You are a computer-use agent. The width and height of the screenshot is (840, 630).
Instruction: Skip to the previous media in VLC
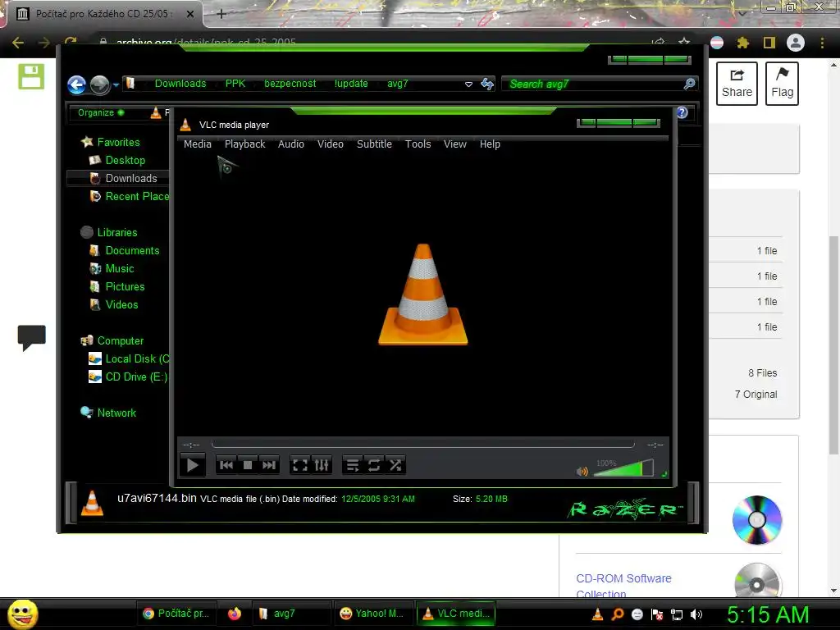[x=226, y=465]
